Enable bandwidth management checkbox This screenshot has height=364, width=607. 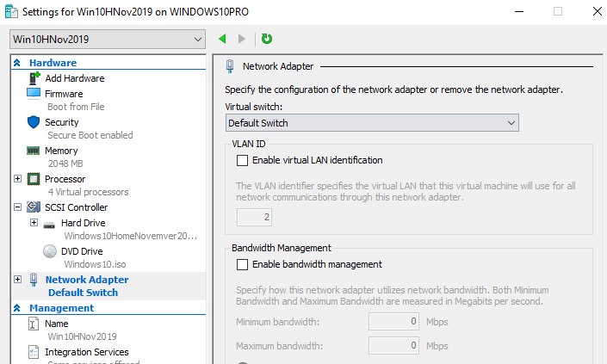(242, 264)
